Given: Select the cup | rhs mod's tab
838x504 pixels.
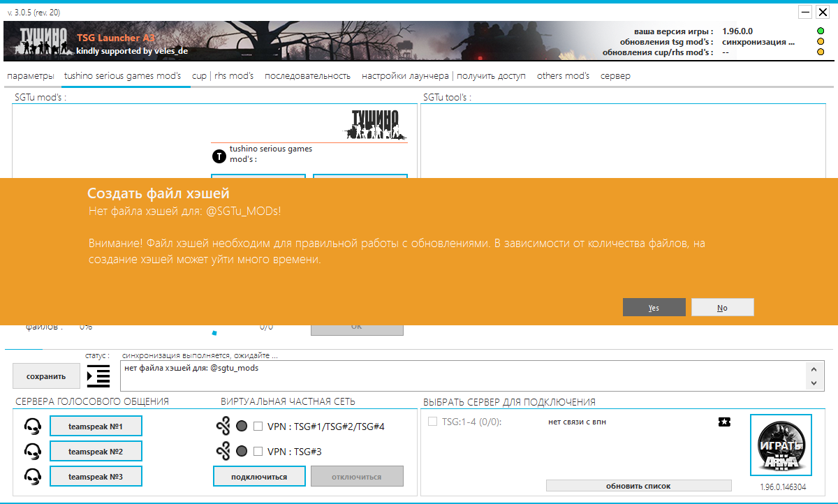Looking at the screenshot, I should point(223,76).
